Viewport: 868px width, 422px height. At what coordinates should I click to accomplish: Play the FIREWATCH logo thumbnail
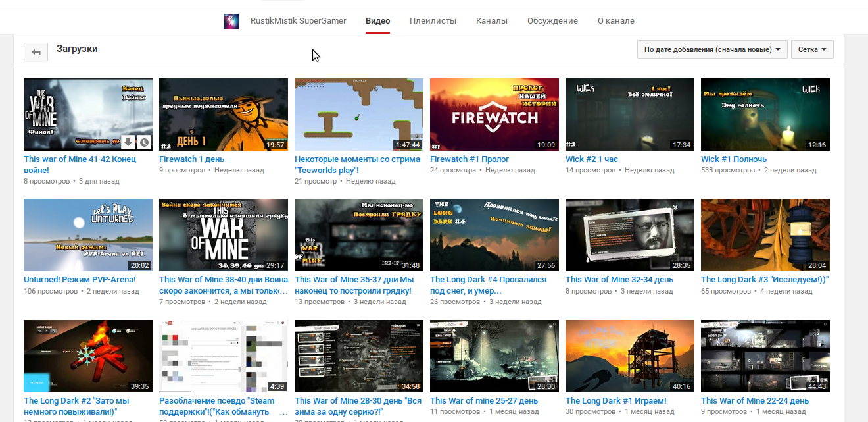[x=494, y=115]
